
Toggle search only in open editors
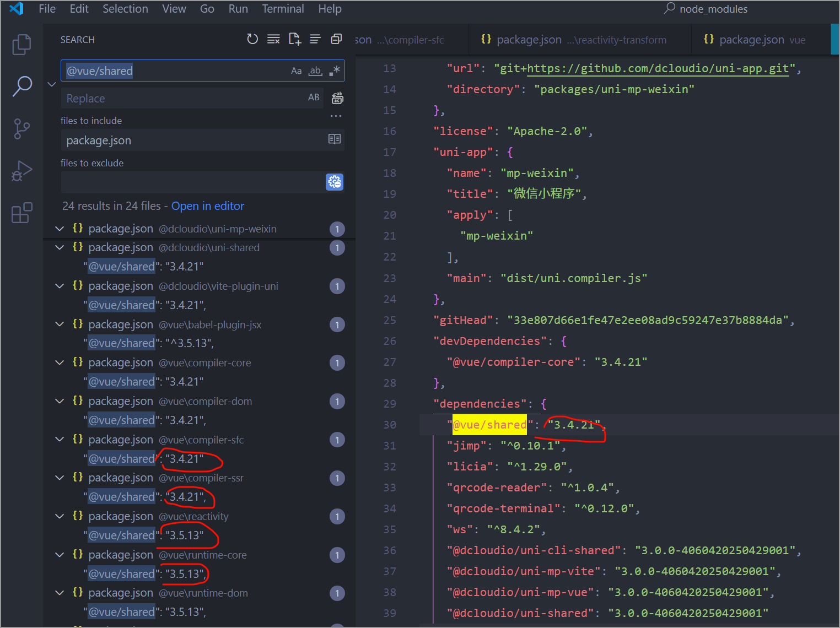335,139
